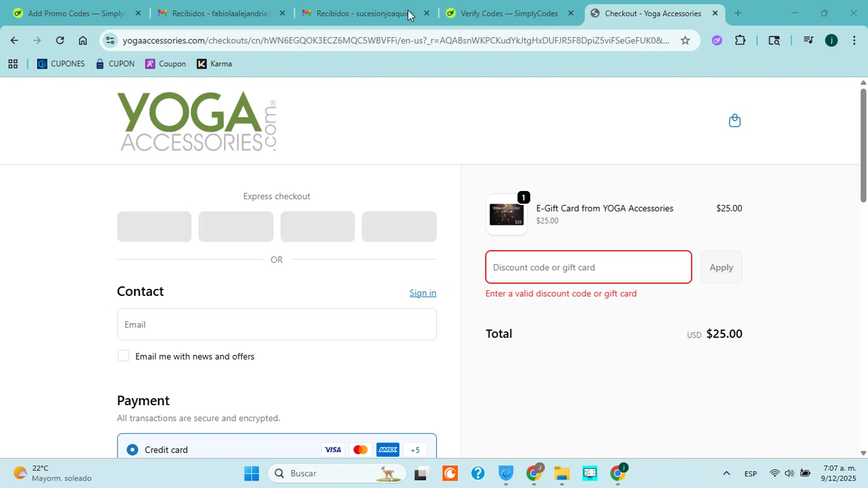Click the first express checkout button
The height and width of the screenshot is (488, 868).
click(154, 226)
